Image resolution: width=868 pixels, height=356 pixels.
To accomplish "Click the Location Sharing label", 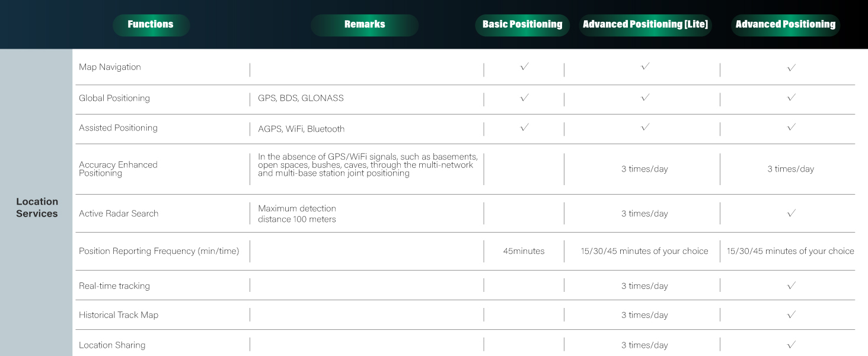I will coord(112,345).
